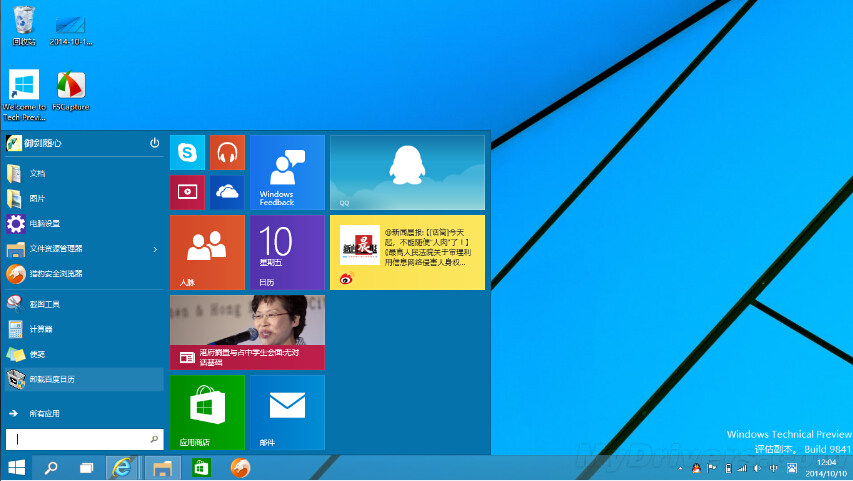Click the volume speaker tray icon
853x481 pixels.
(x=757, y=468)
